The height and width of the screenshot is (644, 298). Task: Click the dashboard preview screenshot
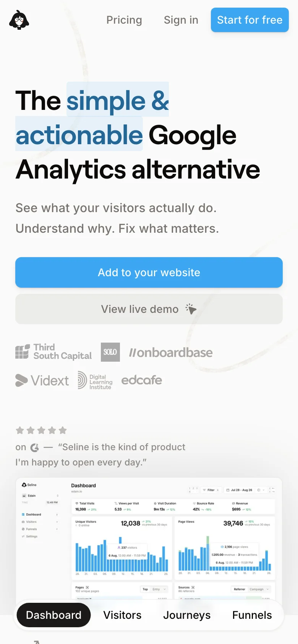tap(149, 542)
